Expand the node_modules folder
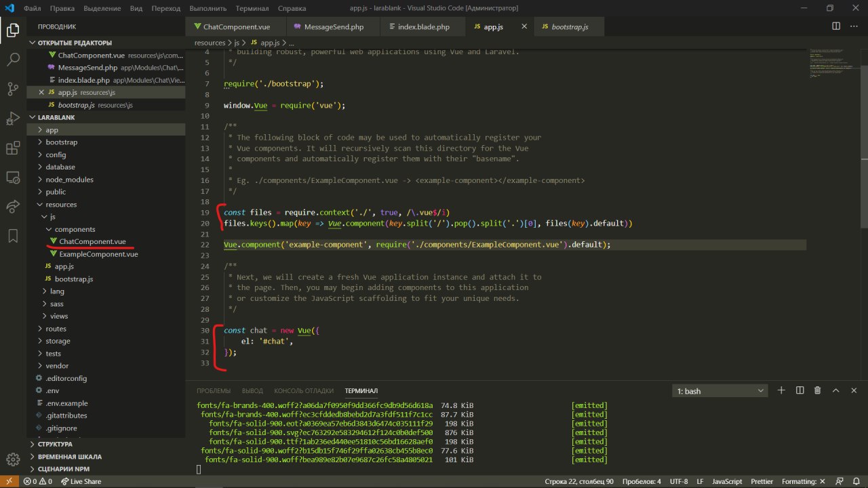Image resolution: width=868 pixels, height=488 pixels. (106, 180)
